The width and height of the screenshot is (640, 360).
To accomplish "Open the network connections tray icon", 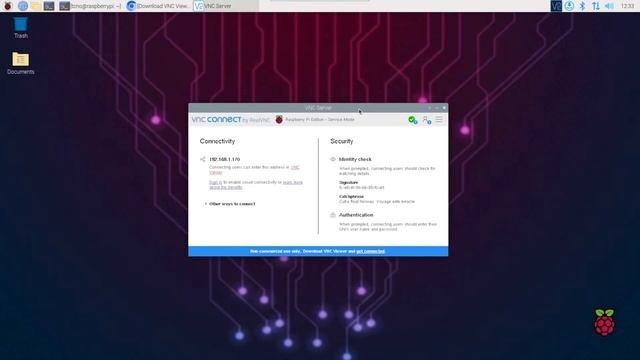I will coord(596,6).
